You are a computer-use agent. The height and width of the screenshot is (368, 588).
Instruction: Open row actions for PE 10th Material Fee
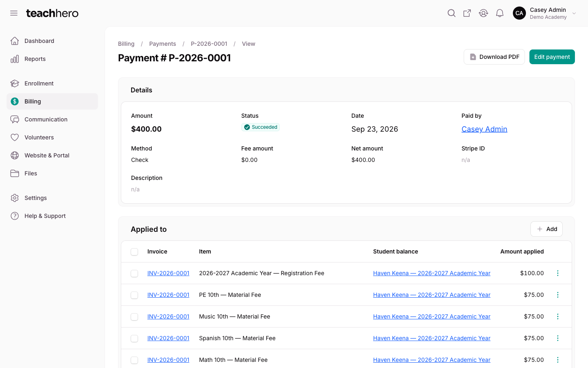[x=558, y=295]
